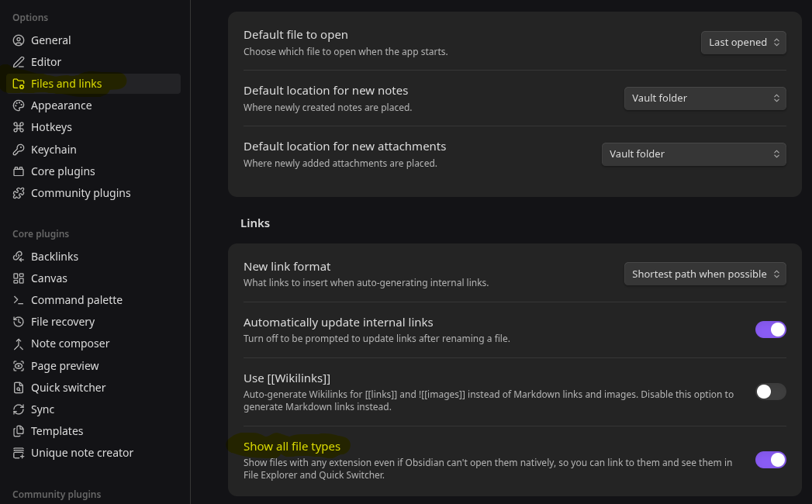Open the New link format dropdown
812x504 pixels.
705,274
